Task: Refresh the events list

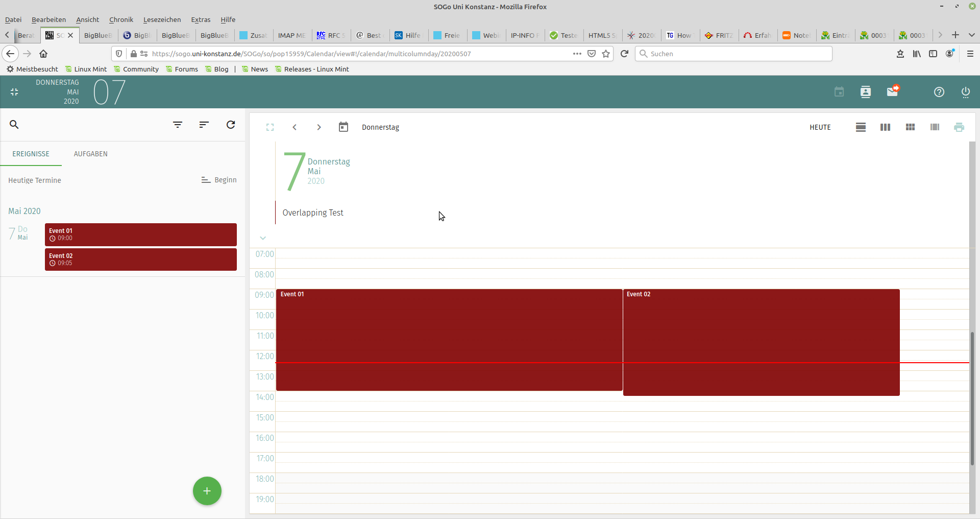Action: point(231,125)
